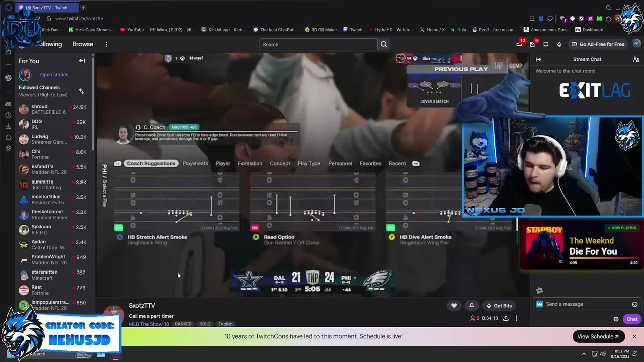Open stream more options three dots

point(516,318)
